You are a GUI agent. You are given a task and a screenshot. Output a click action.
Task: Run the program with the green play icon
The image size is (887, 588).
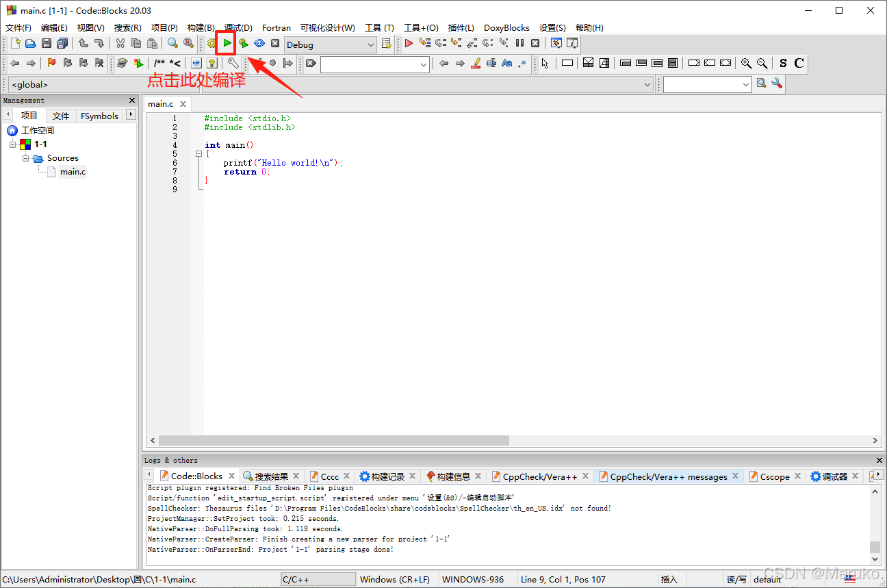[x=227, y=42]
